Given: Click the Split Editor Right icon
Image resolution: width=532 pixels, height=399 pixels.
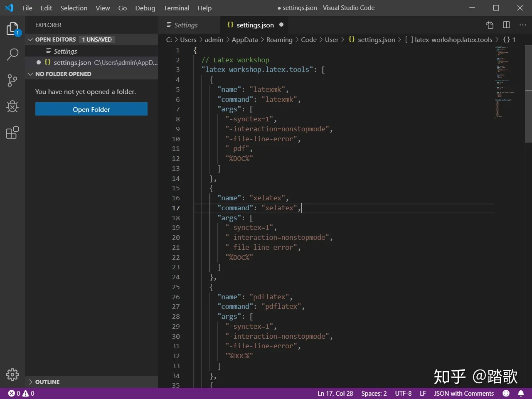Looking at the screenshot, I should tap(506, 25).
